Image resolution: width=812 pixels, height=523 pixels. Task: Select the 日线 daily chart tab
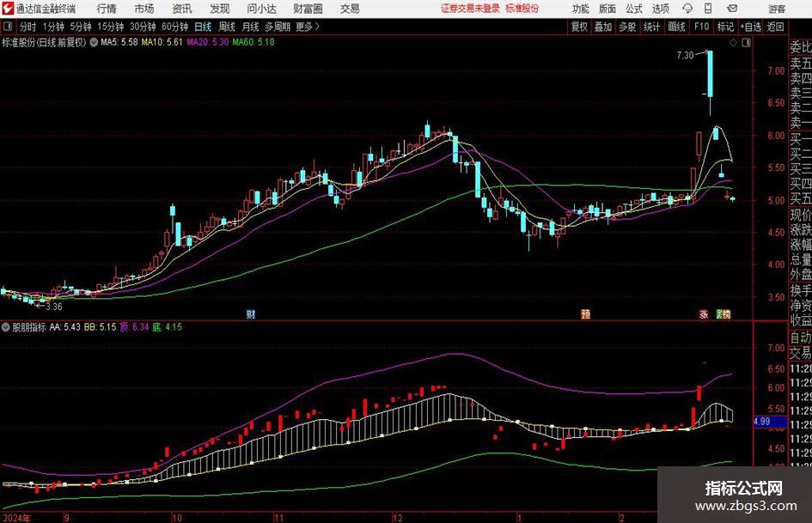pyautogui.click(x=203, y=27)
